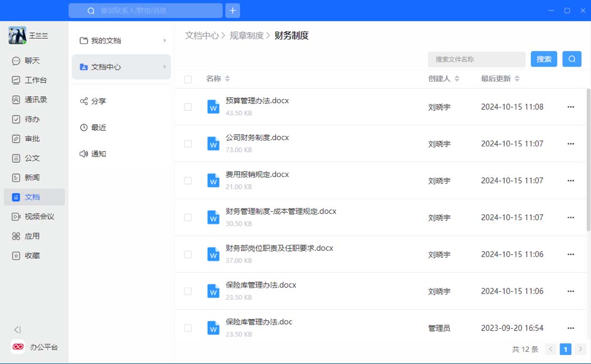
Task: Open the 通讯录 contacts icon
Action: tap(16, 100)
